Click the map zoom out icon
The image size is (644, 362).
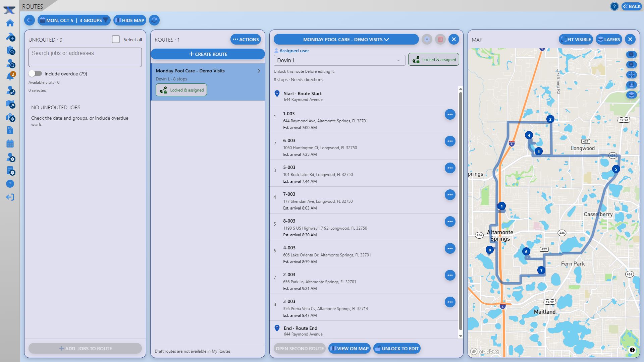pyautogui.click(x=631, y=55)
